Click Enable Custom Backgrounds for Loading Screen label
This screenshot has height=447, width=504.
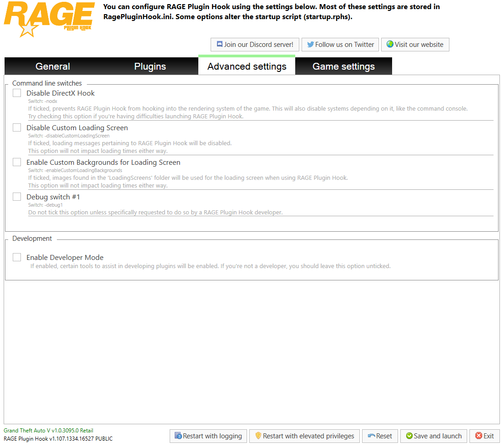pyautogui.click(x=103, y=162)
